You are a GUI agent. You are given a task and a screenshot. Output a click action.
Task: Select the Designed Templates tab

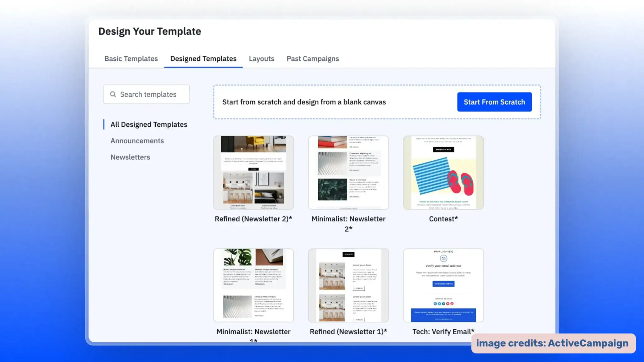coord(203,59)
